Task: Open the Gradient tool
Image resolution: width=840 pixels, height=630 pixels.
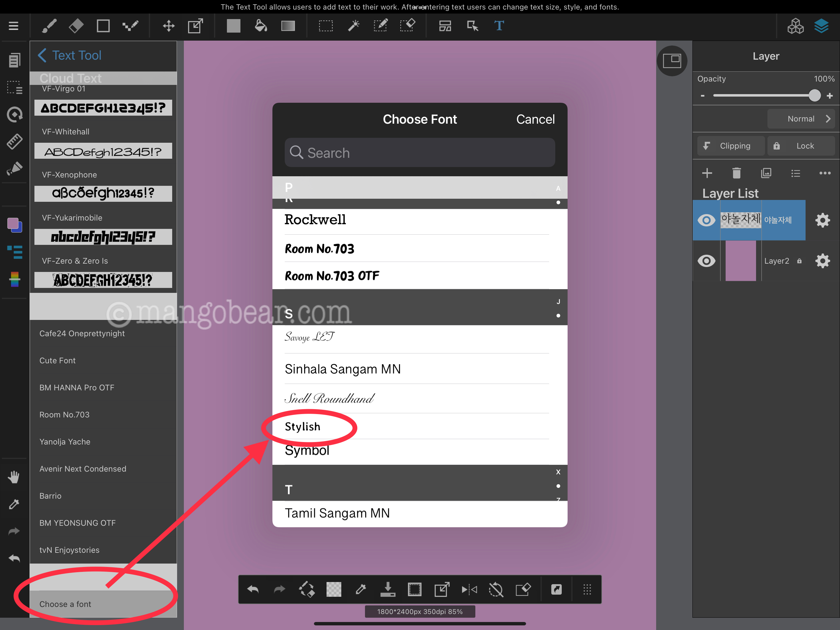Action: 288,26
